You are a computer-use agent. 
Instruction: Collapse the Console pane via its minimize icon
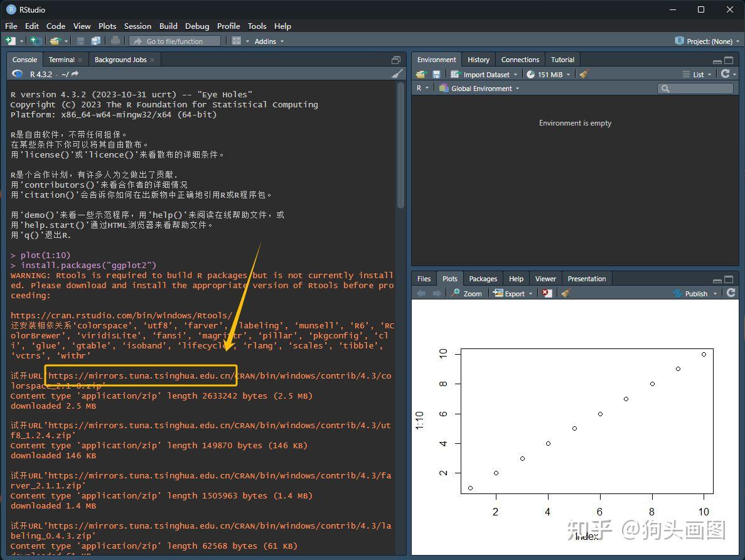tap(395, 59)
